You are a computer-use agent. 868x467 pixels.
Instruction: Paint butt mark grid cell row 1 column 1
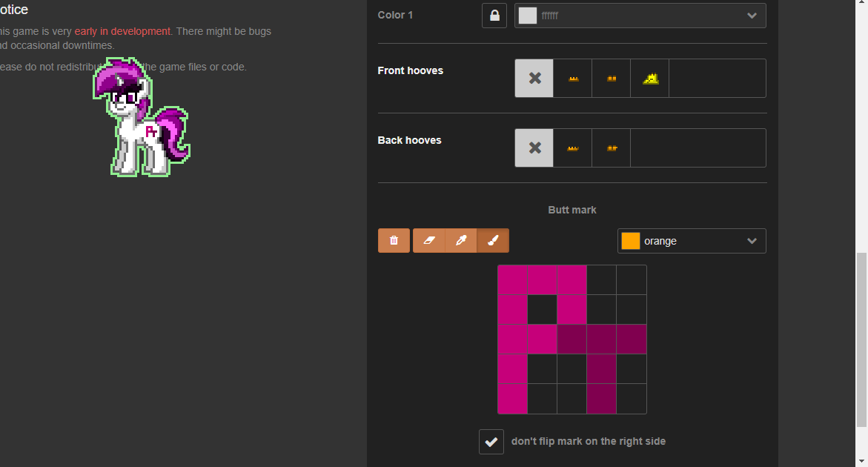(x=513, y=280)
